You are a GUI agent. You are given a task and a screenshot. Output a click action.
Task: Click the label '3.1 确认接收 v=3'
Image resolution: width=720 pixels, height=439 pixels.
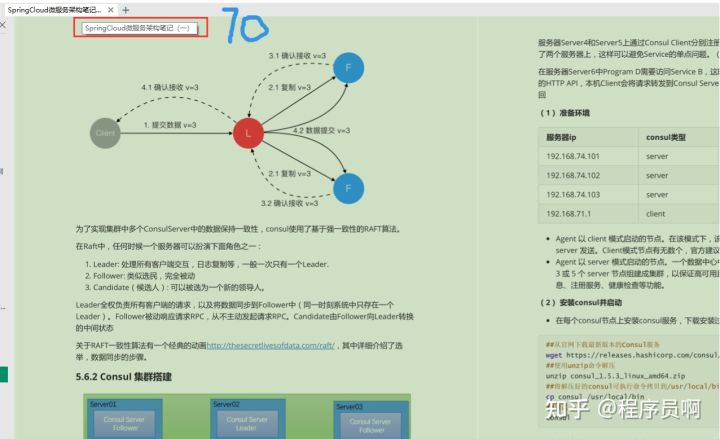coord(297,56)
